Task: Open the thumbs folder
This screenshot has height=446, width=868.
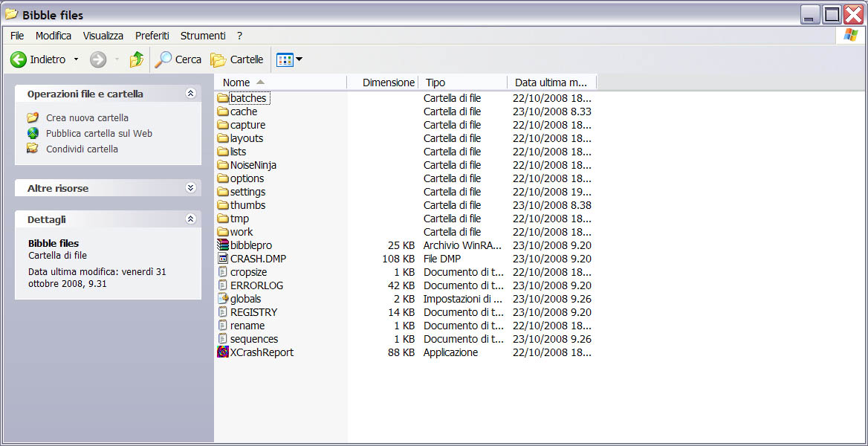Action: pos(245,205)
